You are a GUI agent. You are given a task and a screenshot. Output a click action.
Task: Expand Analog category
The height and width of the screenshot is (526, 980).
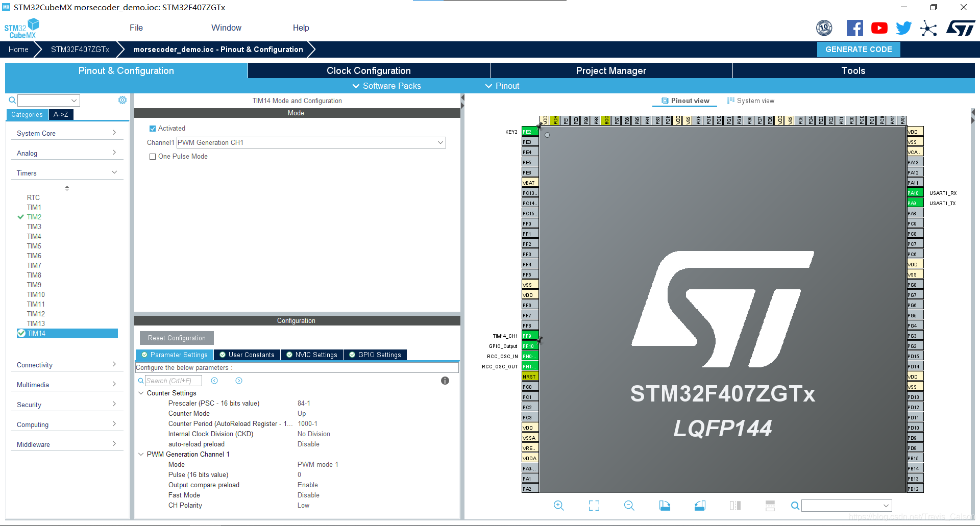[67, 153]
